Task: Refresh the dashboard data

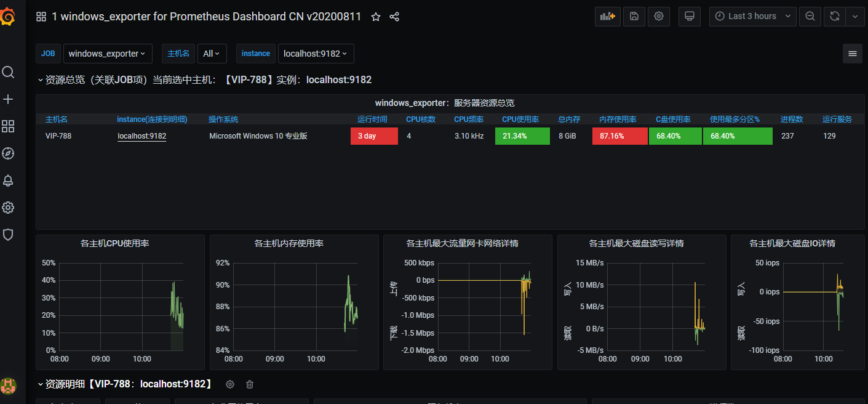Action: [x=834, y=17]
